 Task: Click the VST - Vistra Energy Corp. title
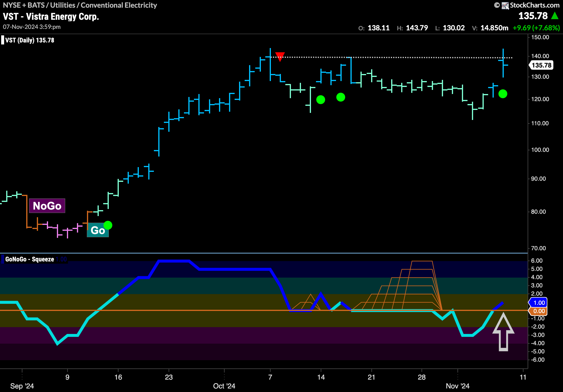[x=51, y=17]
